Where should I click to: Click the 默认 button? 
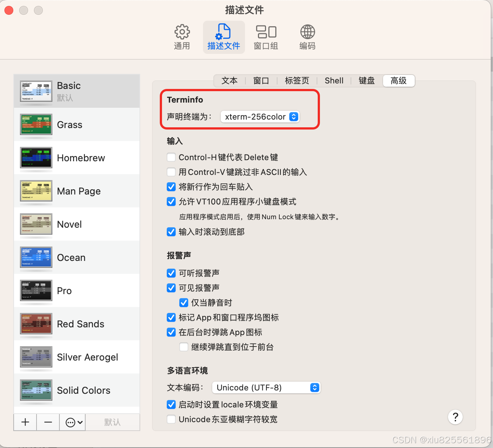pos(113,422)
